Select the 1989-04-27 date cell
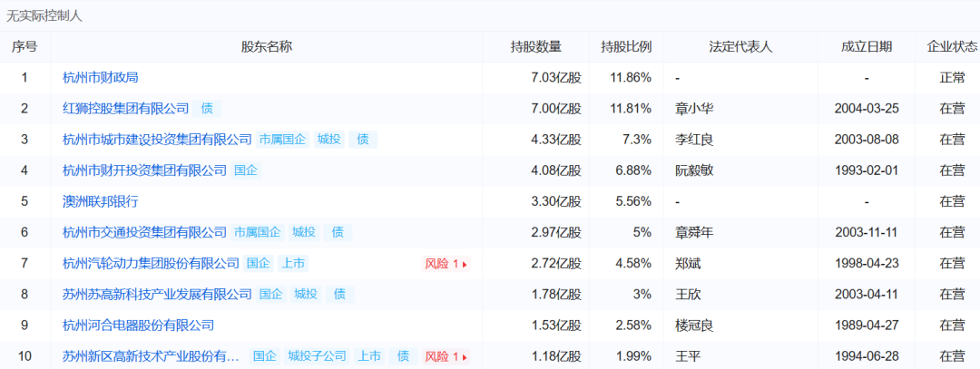The image size is (980, 369). pyautogui.click(x=867, y=325)
